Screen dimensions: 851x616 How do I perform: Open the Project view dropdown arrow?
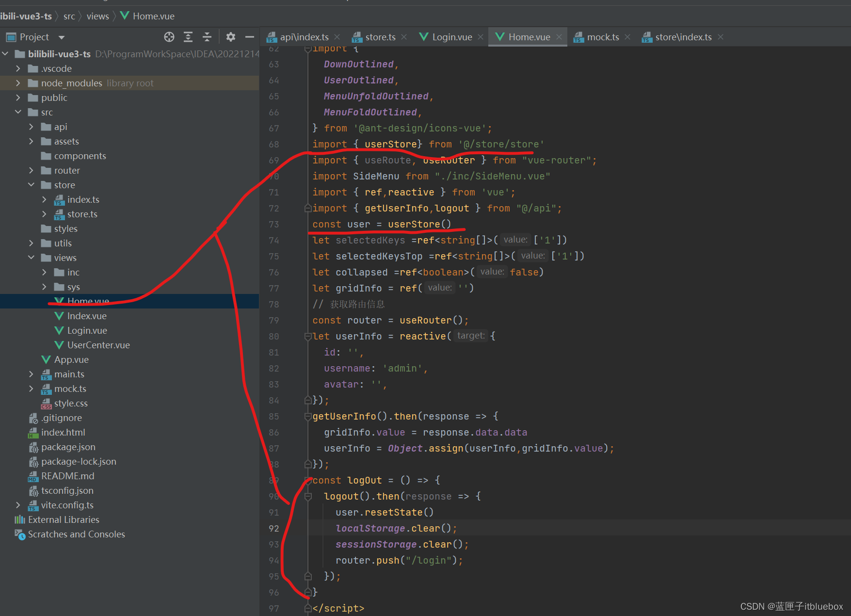pyautogui.click(x=62, y=37)
